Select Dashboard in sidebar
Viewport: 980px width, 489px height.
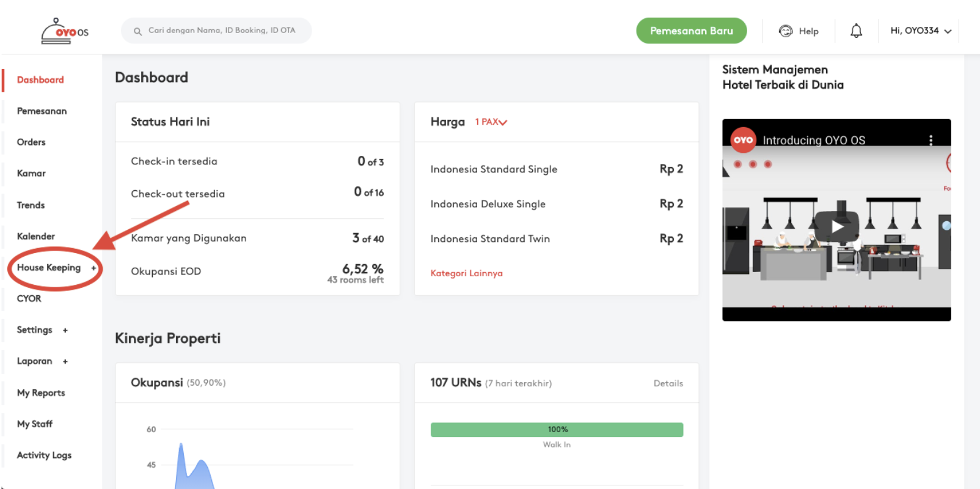[40, 79]
